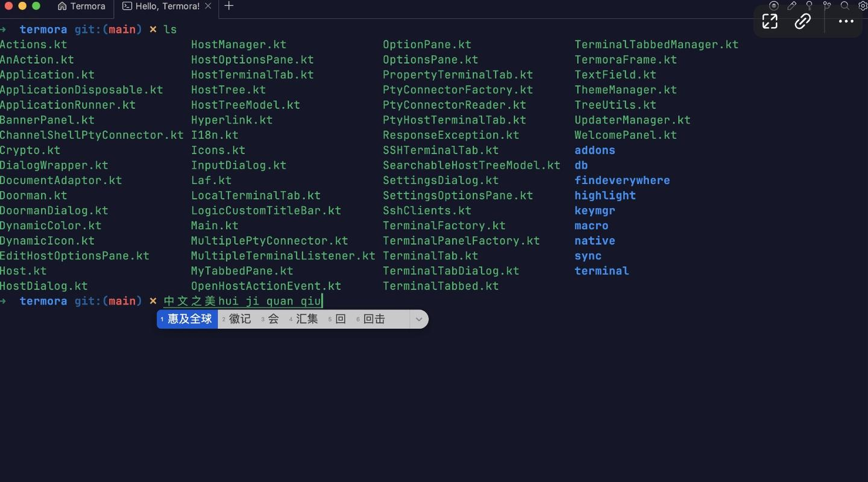Viewport: 868px width, 482px height.
Task: Click EditHostOptionsPane.kt file name
Action: coord(75,256)
